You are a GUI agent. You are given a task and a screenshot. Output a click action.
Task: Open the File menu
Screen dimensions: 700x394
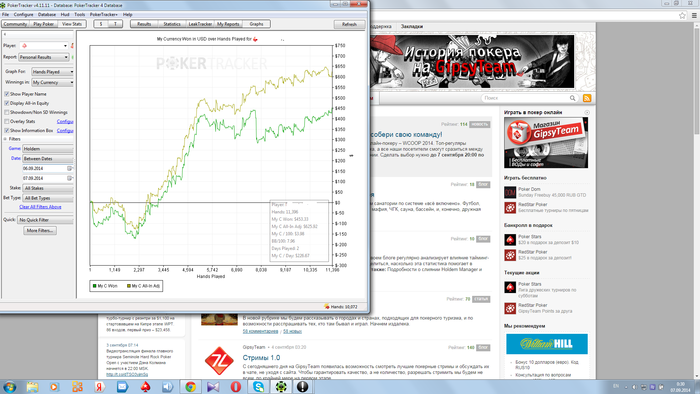coord(5,14)
